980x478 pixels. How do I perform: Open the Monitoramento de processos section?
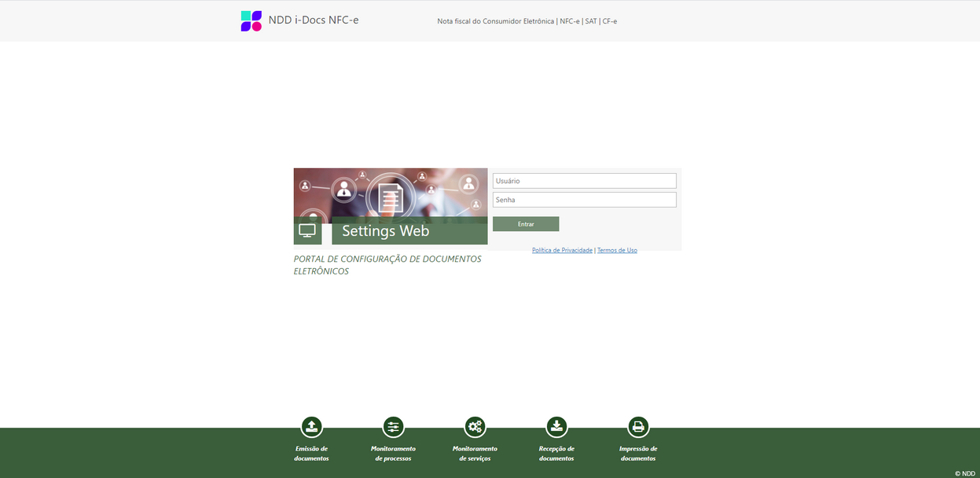click(393, 453)
